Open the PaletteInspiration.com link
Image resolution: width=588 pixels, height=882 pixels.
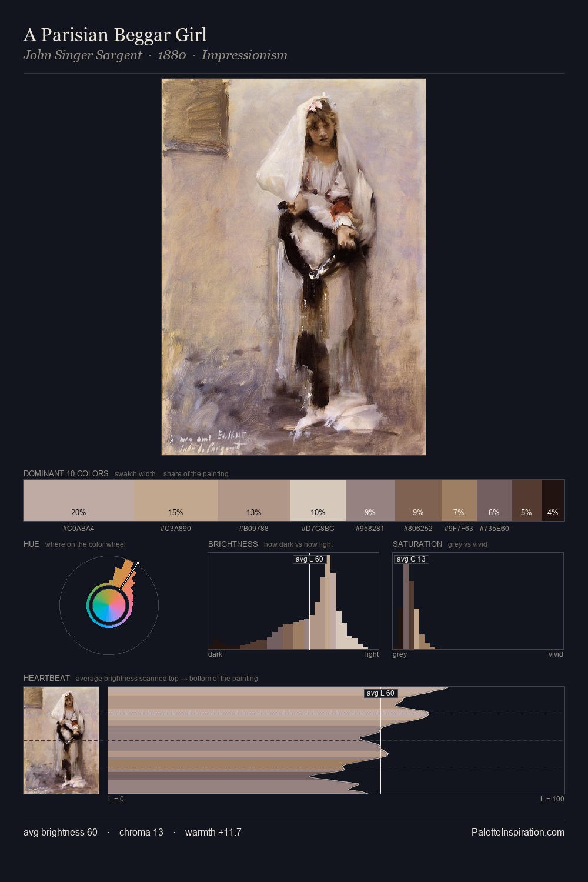(518, 832)
